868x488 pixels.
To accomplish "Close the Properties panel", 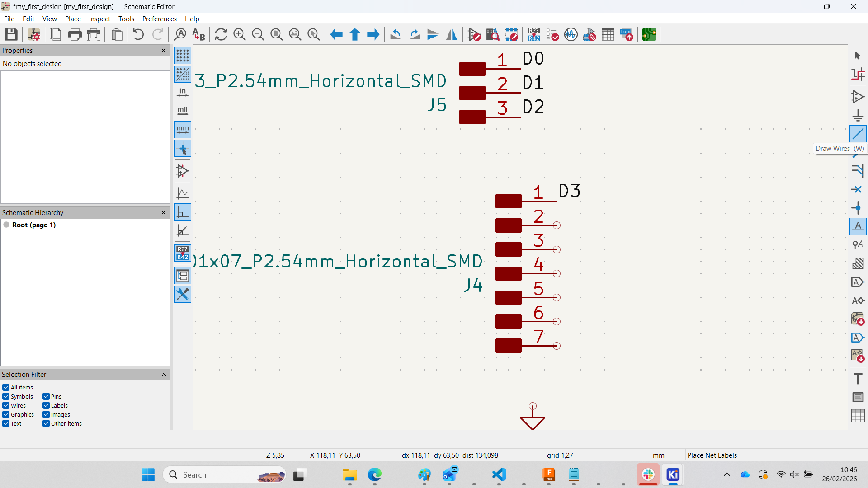I will pyautogui.click(x=164, y=50).
